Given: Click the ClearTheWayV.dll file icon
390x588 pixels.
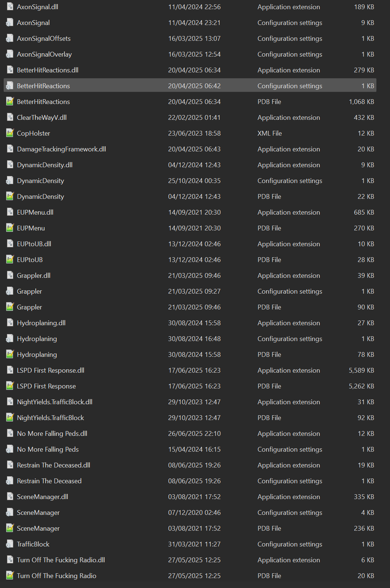Looking at the screenshot, I should click(10, 118).
